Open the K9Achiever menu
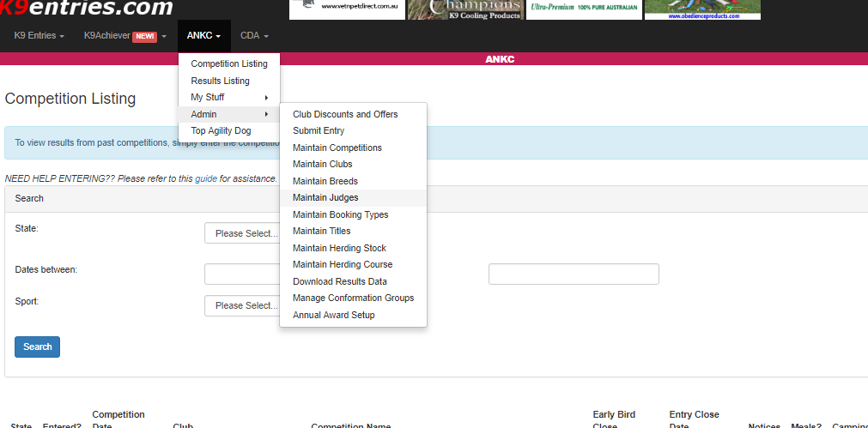The image size is (868, 428). click(125, 36)
